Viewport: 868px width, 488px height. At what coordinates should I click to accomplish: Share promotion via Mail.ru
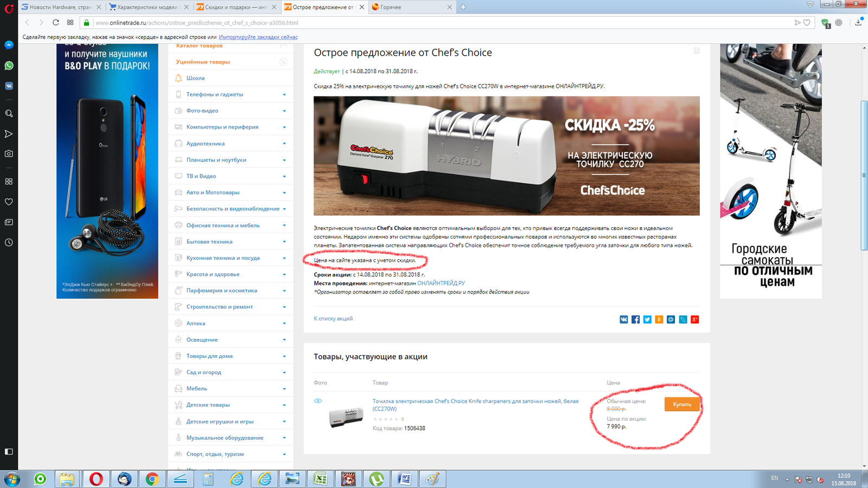click(x=671, y=319)
